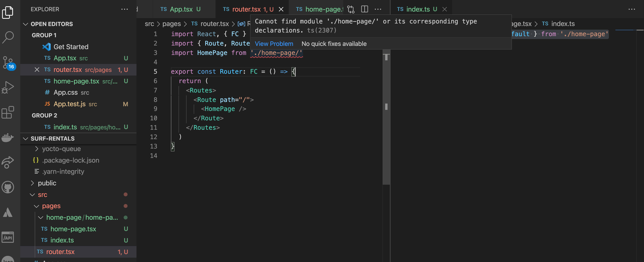Screen dimensions: 644x262
Task: Open Explorer panel more actions menu
Action: coord(125,9)
